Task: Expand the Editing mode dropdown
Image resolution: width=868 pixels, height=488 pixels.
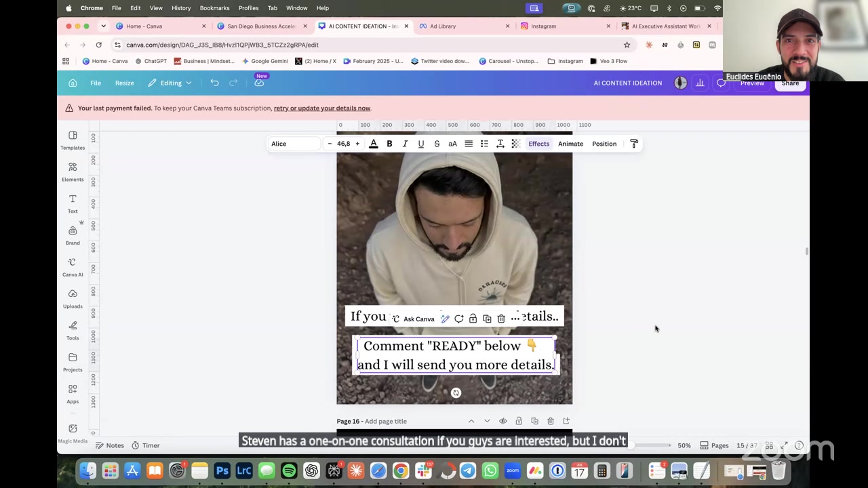Action: [x=170, y=83]
